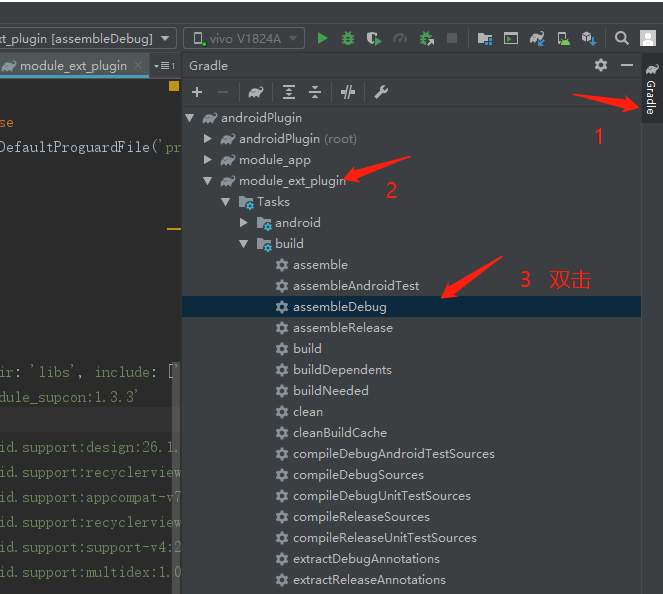
Task: Select the extractReleaseAnnotations task
Action: coord(369,580)
